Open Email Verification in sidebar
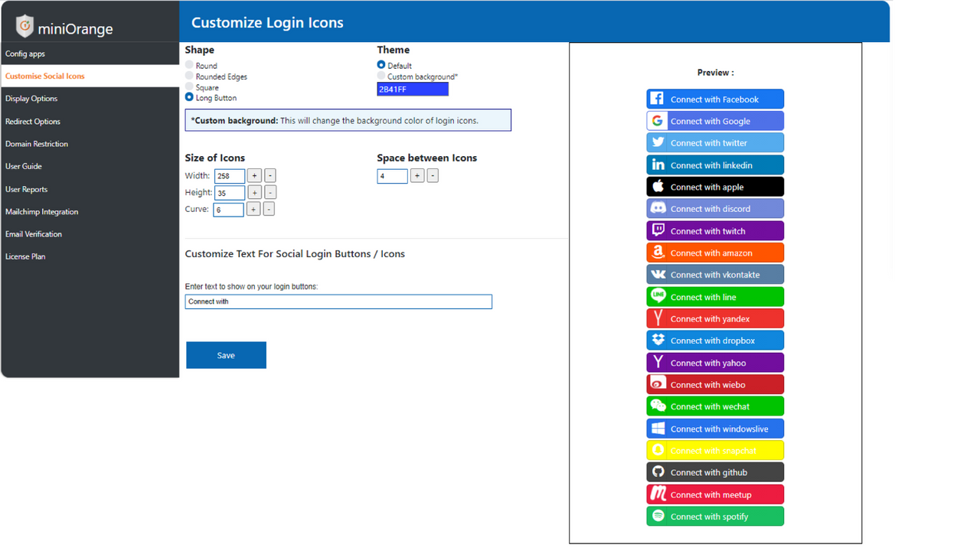This screenshot has height=551, width=980. [x=90, y=234]
